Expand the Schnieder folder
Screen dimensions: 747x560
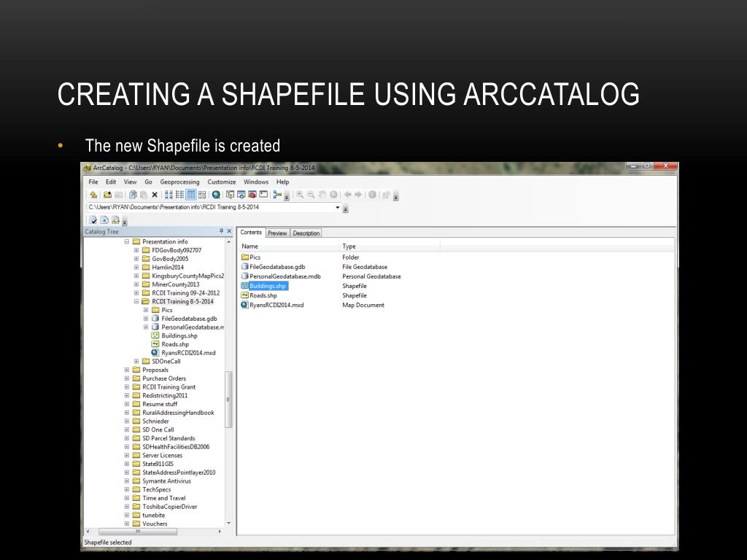127,421
